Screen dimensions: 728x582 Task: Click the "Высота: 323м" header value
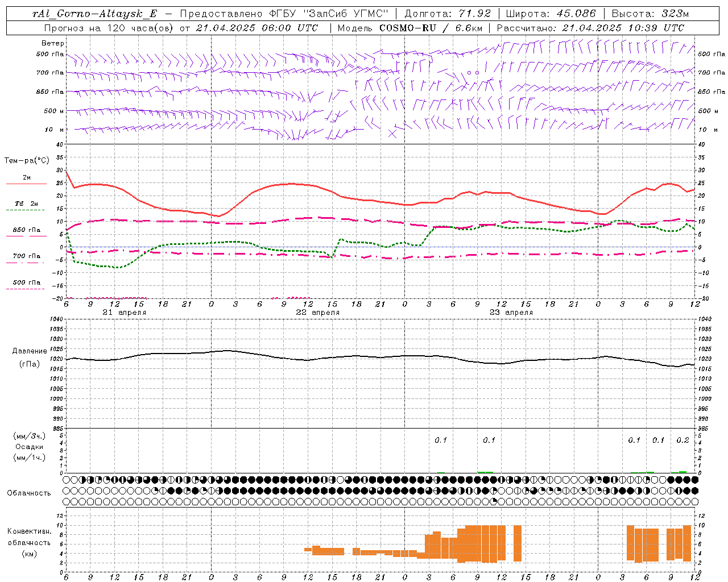[650, 14]
